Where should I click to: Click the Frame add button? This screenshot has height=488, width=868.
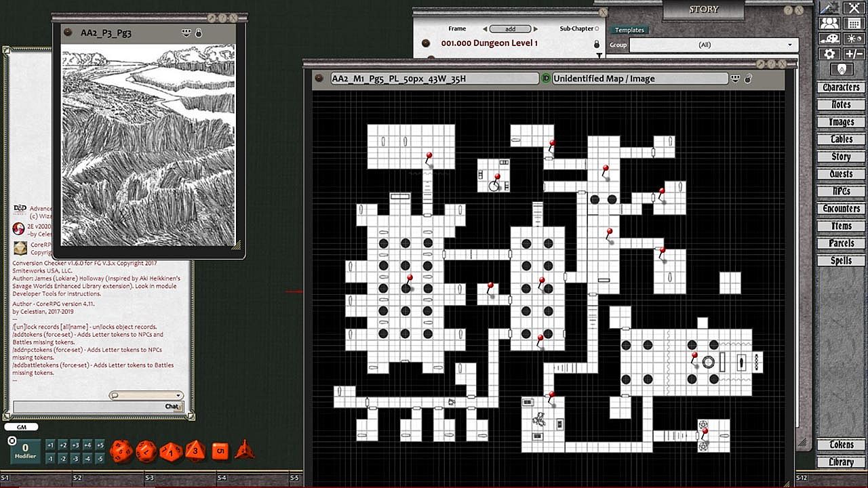(511, 29)
